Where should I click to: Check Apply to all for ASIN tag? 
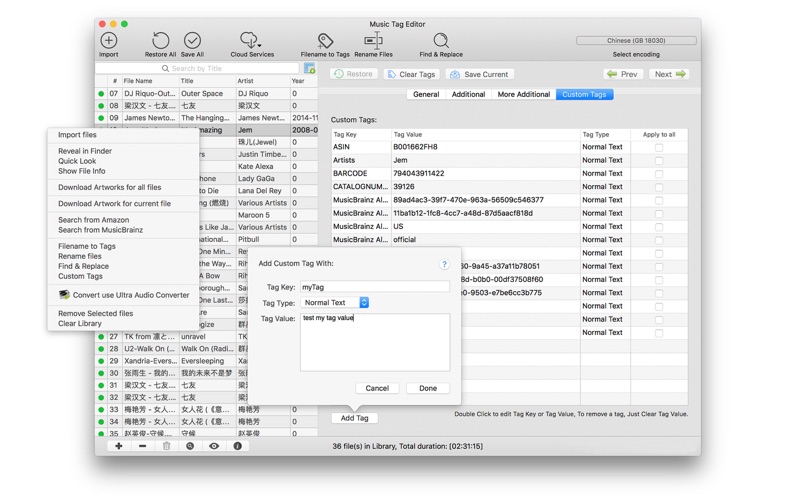[658, 148]
